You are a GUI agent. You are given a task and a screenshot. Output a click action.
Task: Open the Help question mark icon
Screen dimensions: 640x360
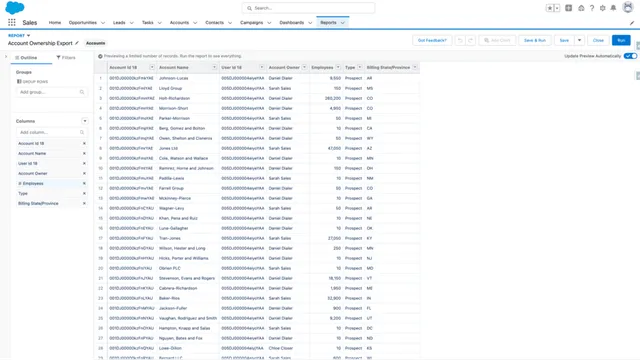coord(592,8)
